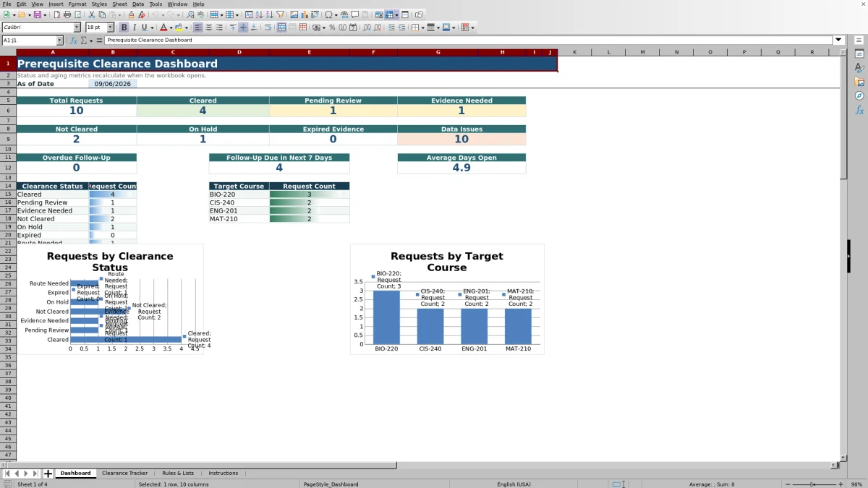Switch to Instructions sheet tab
The image size is (868, 488).
point(223,473)
